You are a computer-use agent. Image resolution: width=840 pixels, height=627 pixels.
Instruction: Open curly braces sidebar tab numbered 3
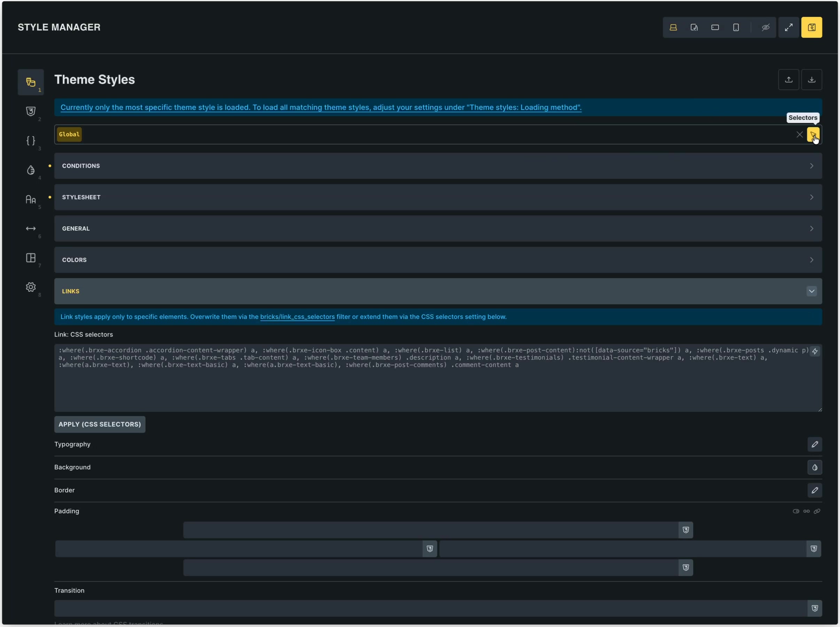tap(31, 140)
